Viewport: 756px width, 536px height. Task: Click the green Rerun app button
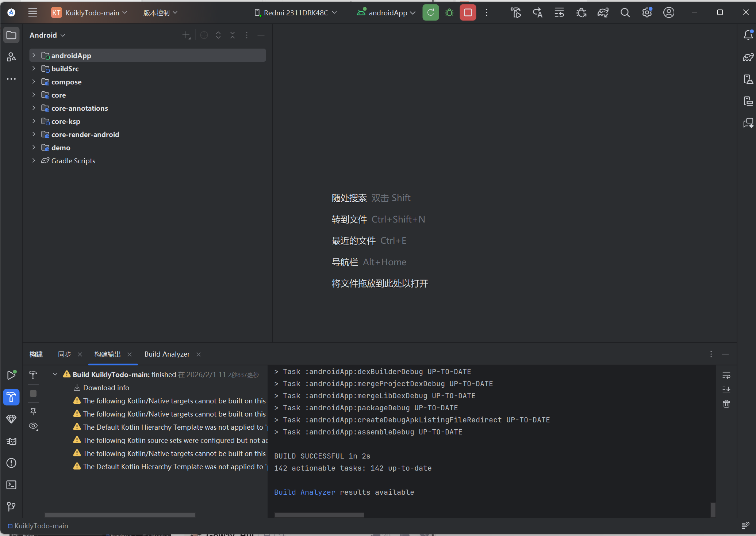click(430, 13)
